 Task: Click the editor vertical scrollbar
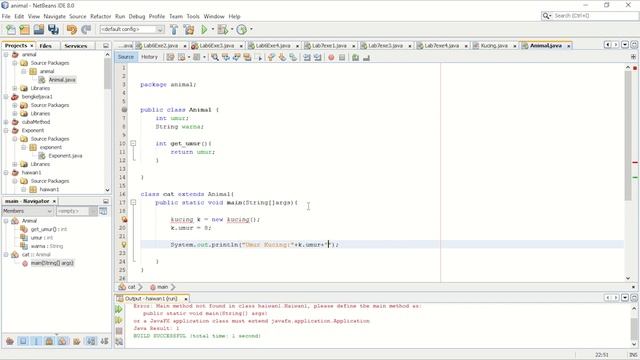pyautogui.click(x=628, y=136)
